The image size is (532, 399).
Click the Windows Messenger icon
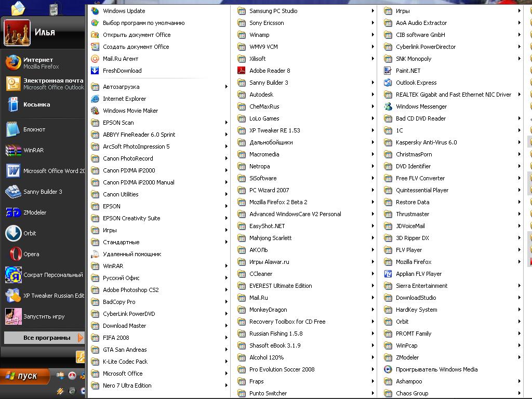[388, 107]
